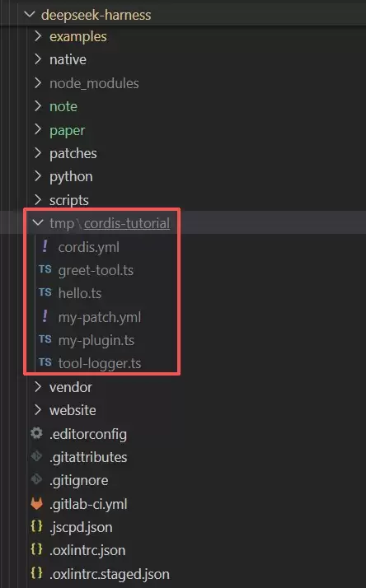
Task: Select the website folder
Action: 73,410
